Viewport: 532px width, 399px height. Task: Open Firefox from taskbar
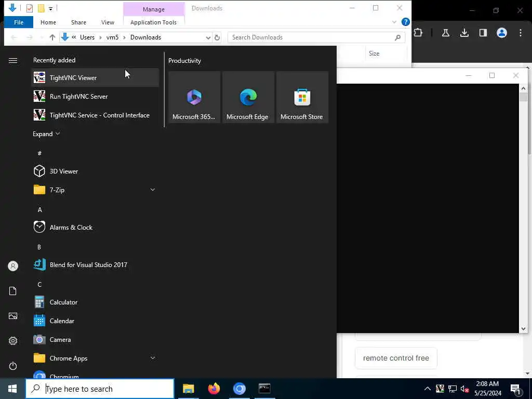[x=214, y=389]
